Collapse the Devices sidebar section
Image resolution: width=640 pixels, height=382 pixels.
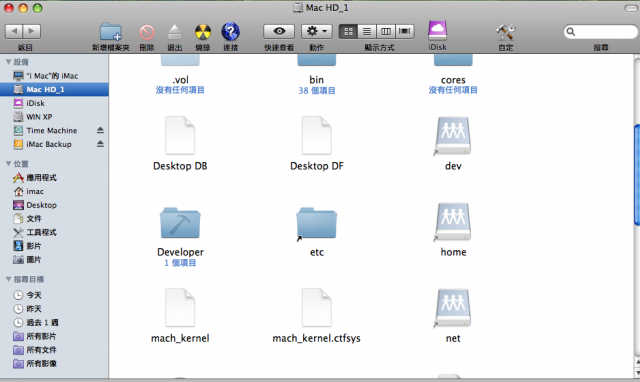8,62
